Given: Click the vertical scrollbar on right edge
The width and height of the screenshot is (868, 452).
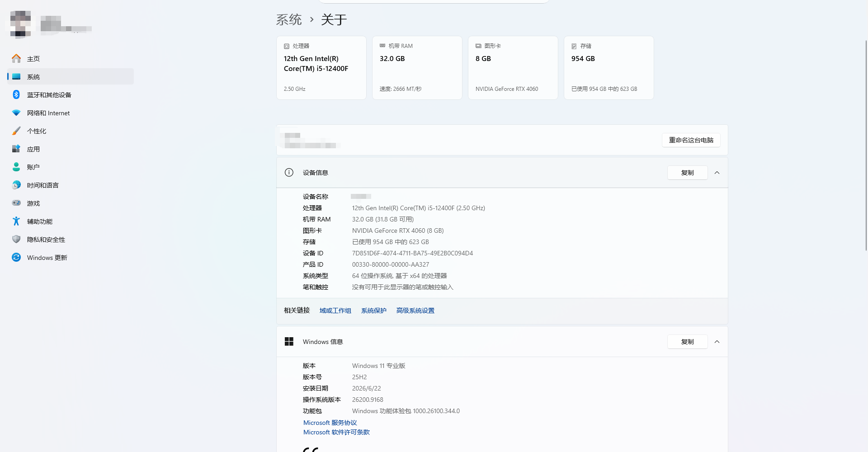Looking at the screenshot, I should point(866,145).
